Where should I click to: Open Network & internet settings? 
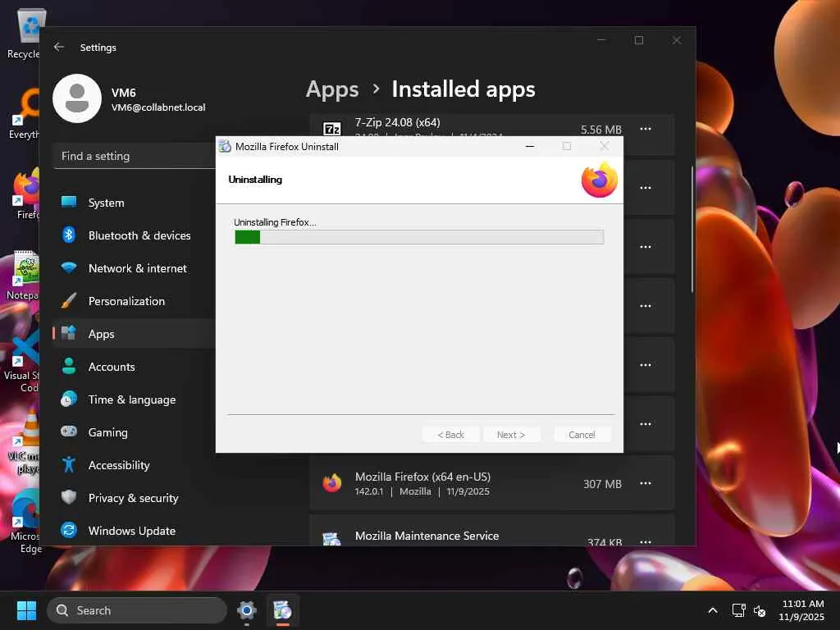[x=134, y=268]
